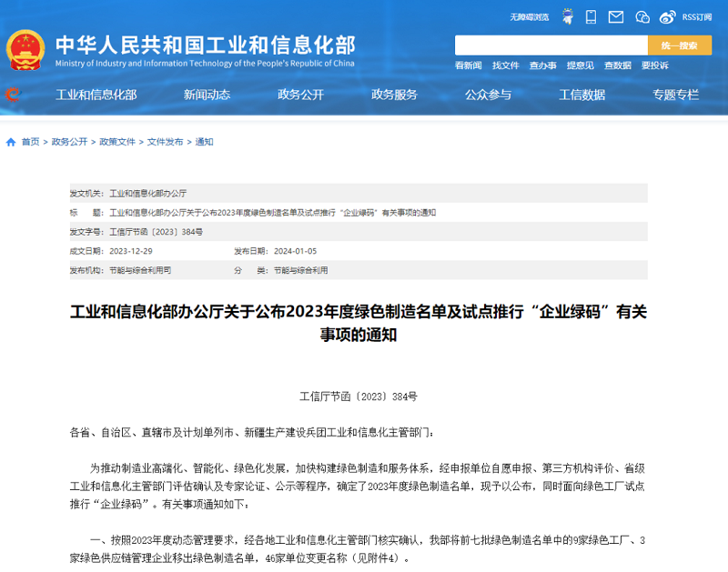Select the 政务服务 navigation item
Image resolution: width=728 pixels, height=572 pixels.
click(394, 95)
